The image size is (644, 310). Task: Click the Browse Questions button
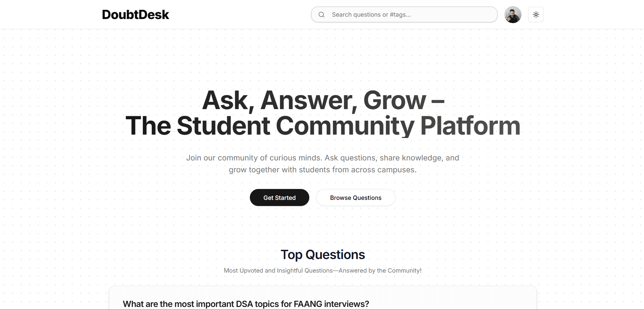point(356,197)
